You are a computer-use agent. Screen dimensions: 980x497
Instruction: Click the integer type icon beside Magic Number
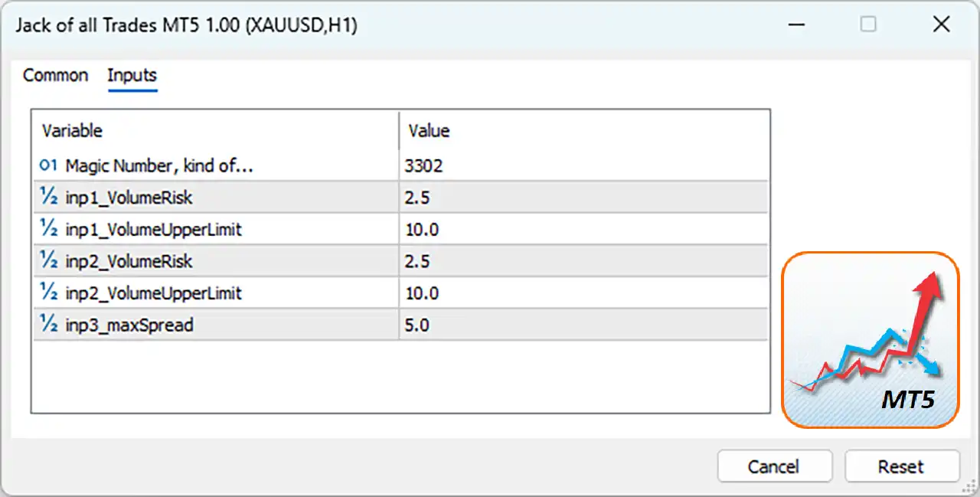point(48,165)
